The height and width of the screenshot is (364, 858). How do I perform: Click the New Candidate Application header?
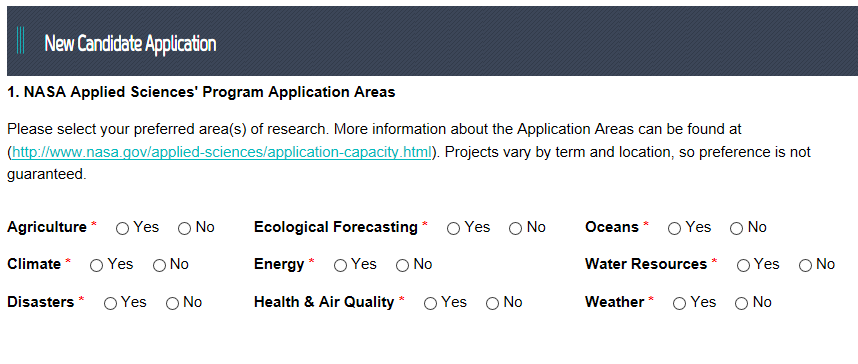point(130,43)
